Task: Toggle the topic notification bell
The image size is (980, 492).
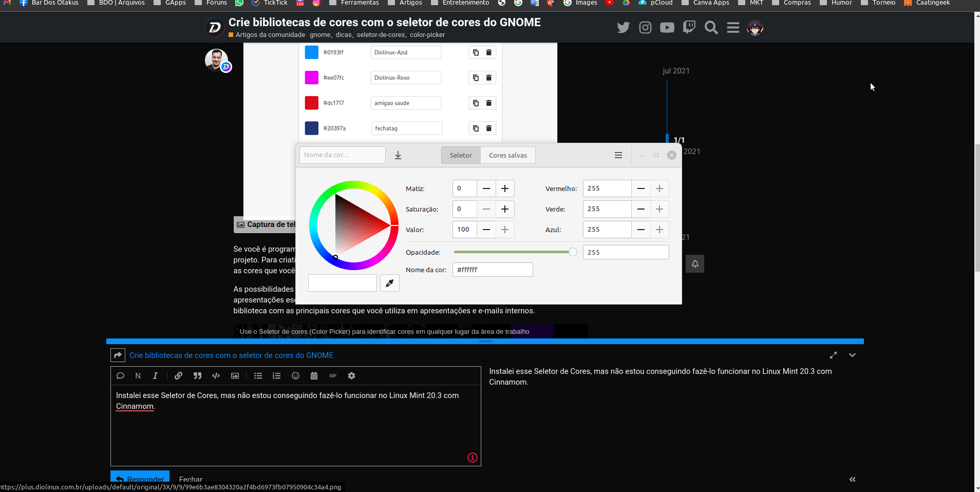Action: coord(694,264)
